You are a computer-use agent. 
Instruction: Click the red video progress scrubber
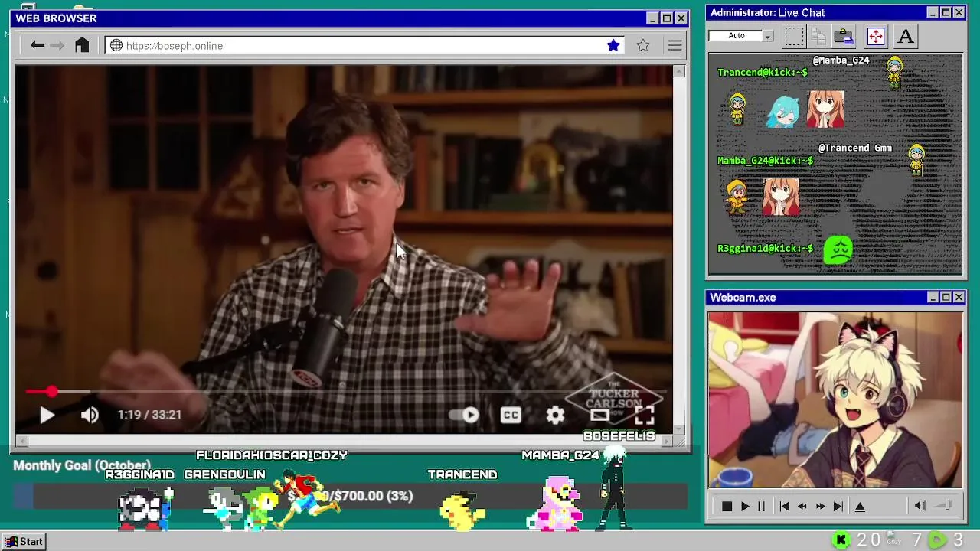[51, 392]
